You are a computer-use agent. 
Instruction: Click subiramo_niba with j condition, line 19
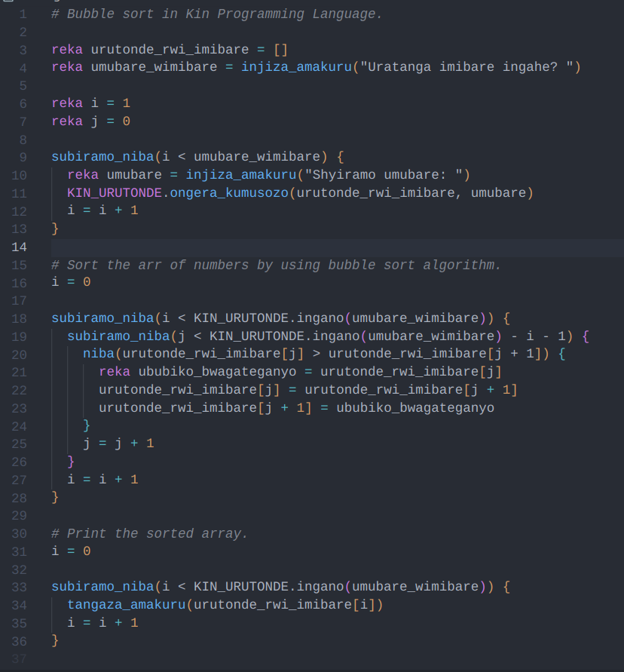point(118,336)
